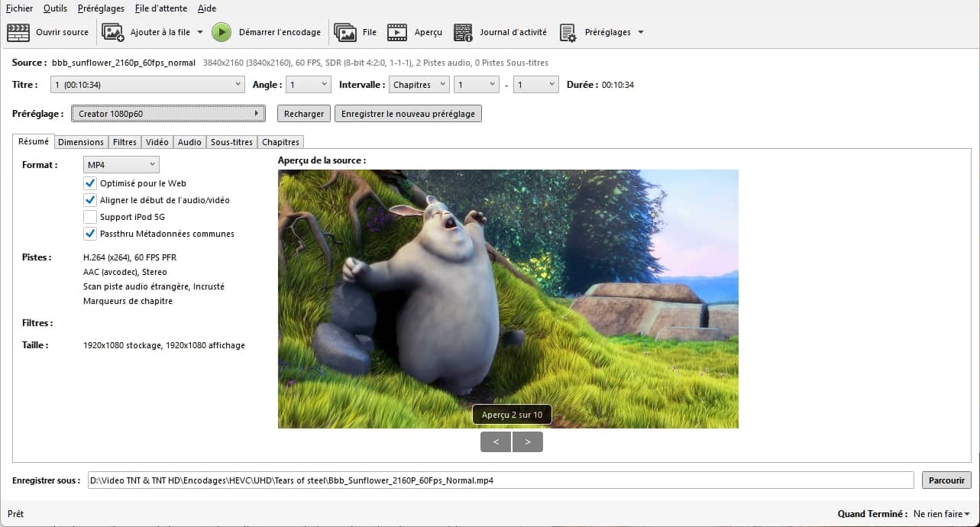Expand the Ajouter à la file arrow
The width and height of the screenshot is (980, 527).
tap(200, 32)
